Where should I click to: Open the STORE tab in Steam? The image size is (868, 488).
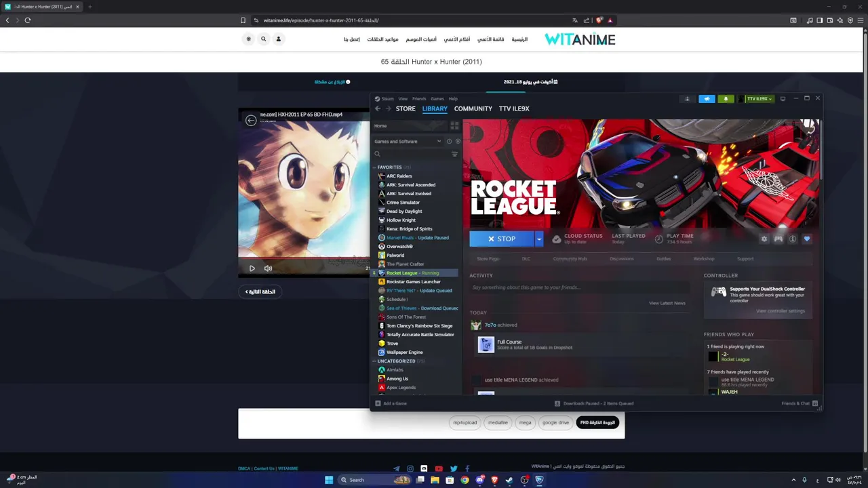406,108
